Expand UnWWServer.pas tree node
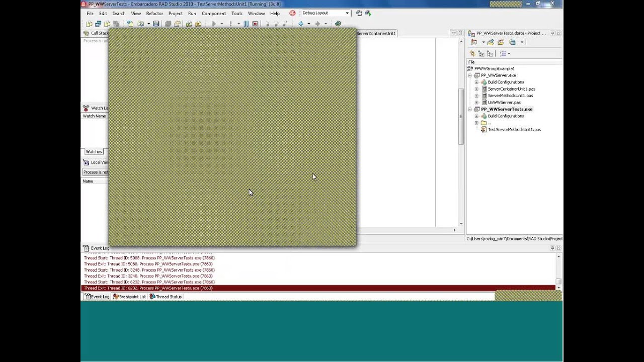 [x=476, y=103]
